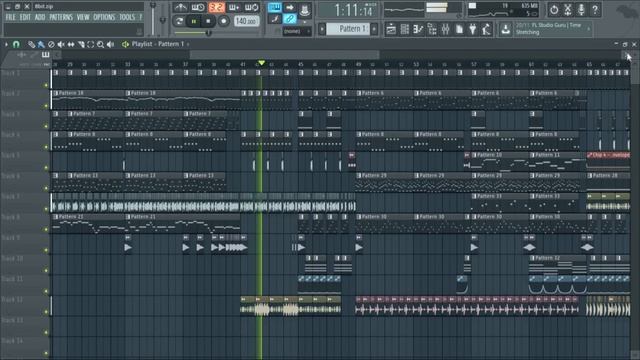Select the playlist select tool
640x360 pixels.
click(x=91, y=44)
